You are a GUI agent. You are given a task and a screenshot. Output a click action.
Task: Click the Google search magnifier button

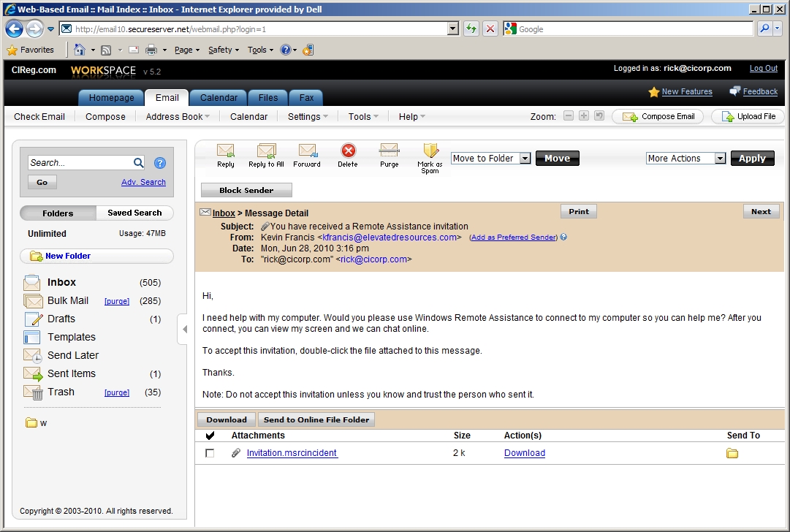click(x=765, y=28)
